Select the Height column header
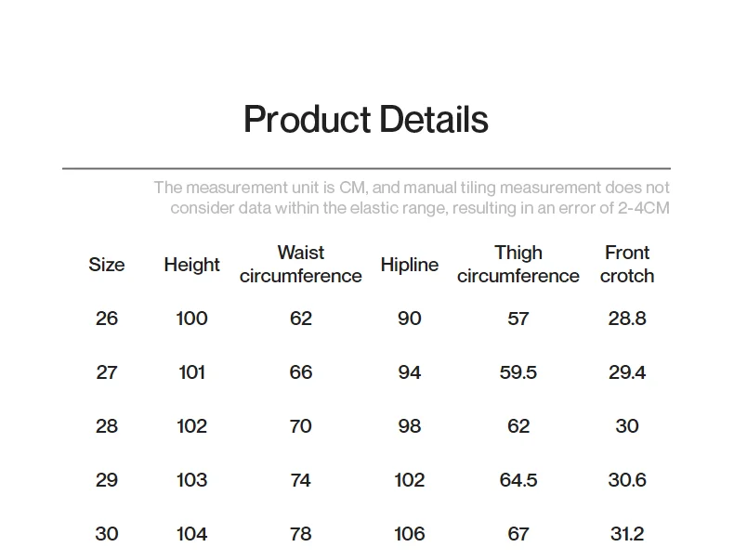This screenshot has height=560, width=734. click(x=191, y=265)
